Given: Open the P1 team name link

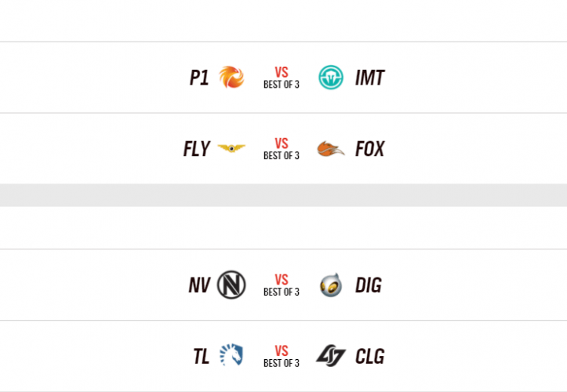Looking at the screenshot, I should 199,78.
